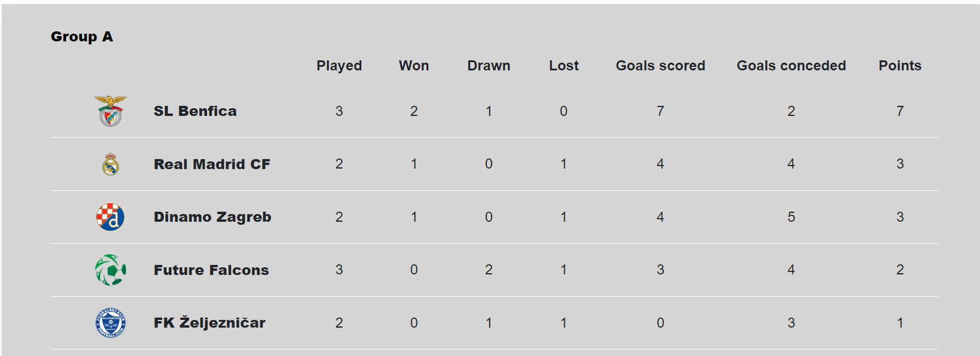Viewport: 980px width, 356px height.
Task: Click the Group A heading
Action: pos(82,37)
